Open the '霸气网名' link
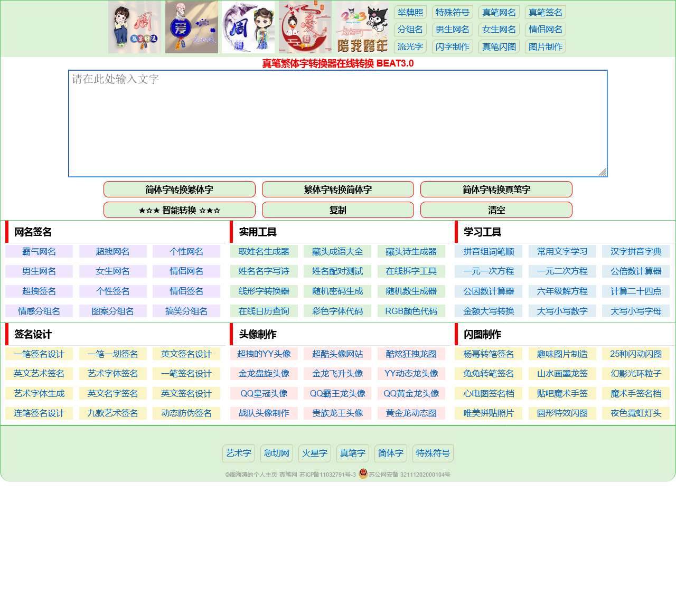 click(39, 252)
